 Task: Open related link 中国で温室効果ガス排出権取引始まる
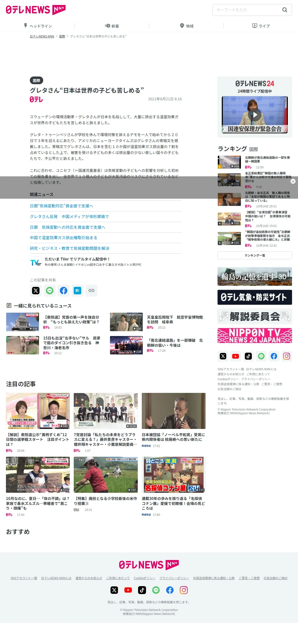pyautogui.click(x=64, y=237)
